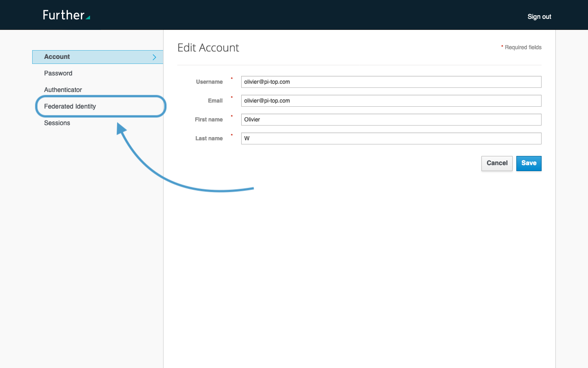Screen dimensions: 588x368
Task: Open the Account section
Action: (97, 57)
